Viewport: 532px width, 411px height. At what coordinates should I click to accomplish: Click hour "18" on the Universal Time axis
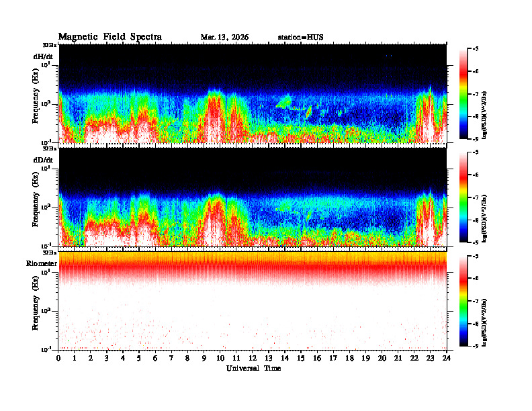(x=349, y=359)
